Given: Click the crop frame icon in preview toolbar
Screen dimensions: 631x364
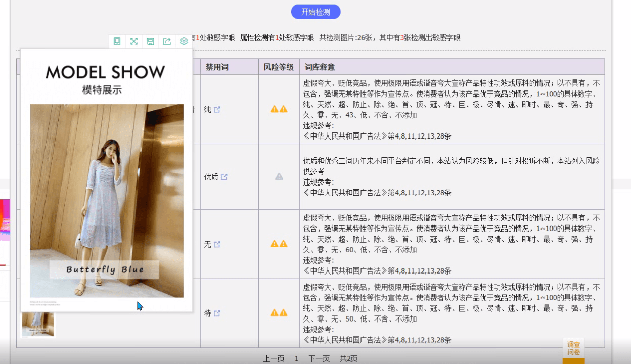Looking at the screenshot, I should click(117, 41).
